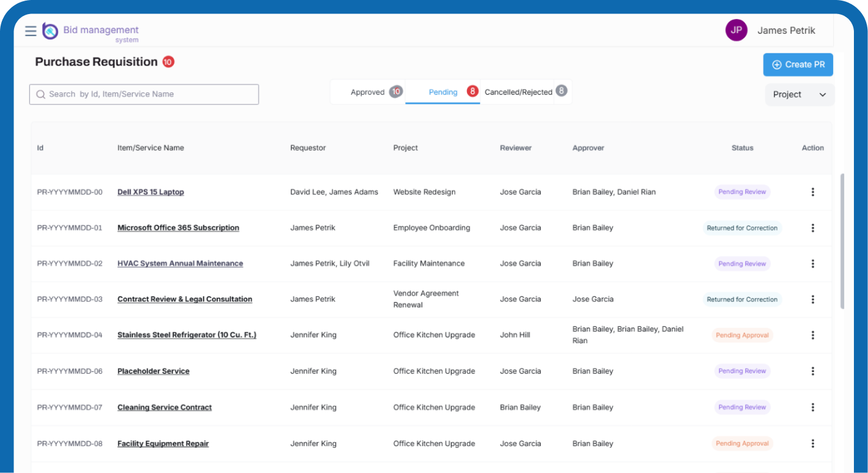Click the Status column header

742,148
